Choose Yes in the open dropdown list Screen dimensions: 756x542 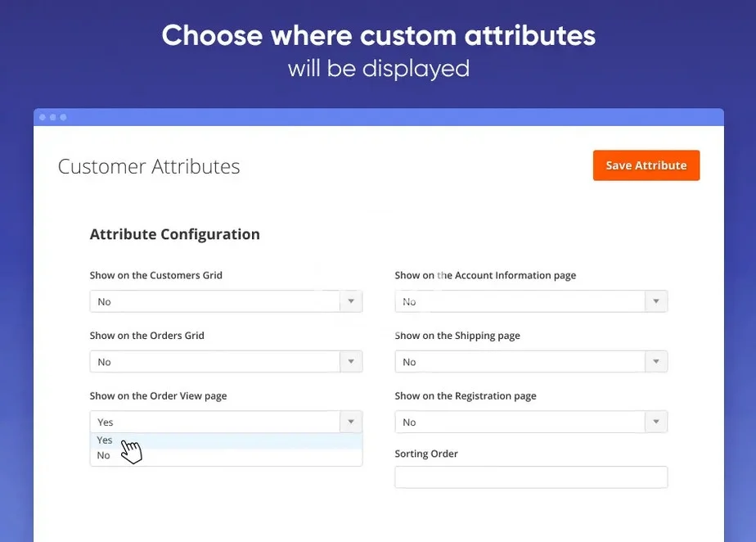105,440
